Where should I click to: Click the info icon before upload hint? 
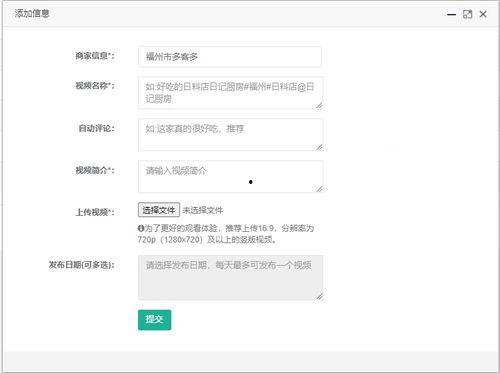(x=141, y=228)
